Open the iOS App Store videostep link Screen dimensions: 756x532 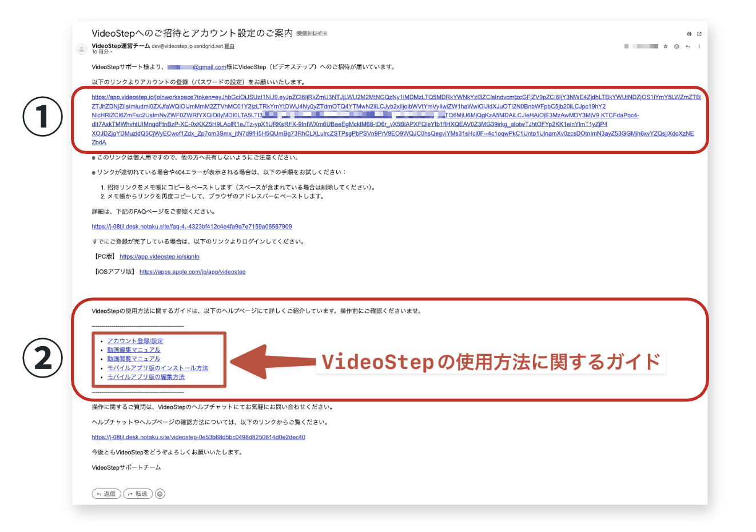(x=193, y=272)
